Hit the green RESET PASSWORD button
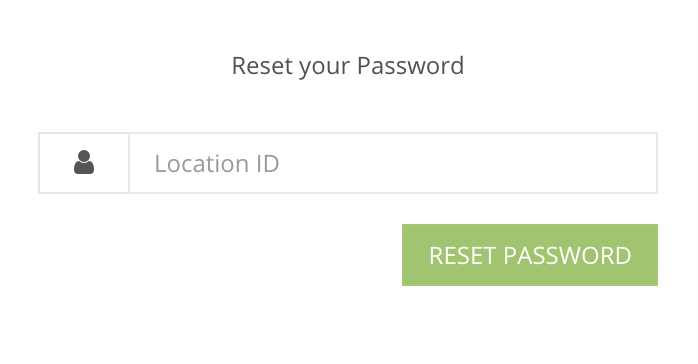698x364 pixels. [x=530, y=255]
